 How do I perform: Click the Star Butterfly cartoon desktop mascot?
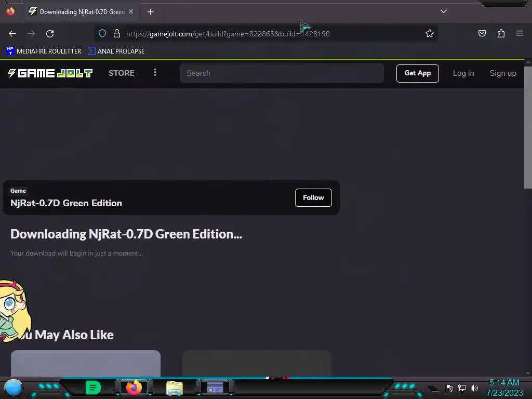pyautogui.click(x=14, y=311)
